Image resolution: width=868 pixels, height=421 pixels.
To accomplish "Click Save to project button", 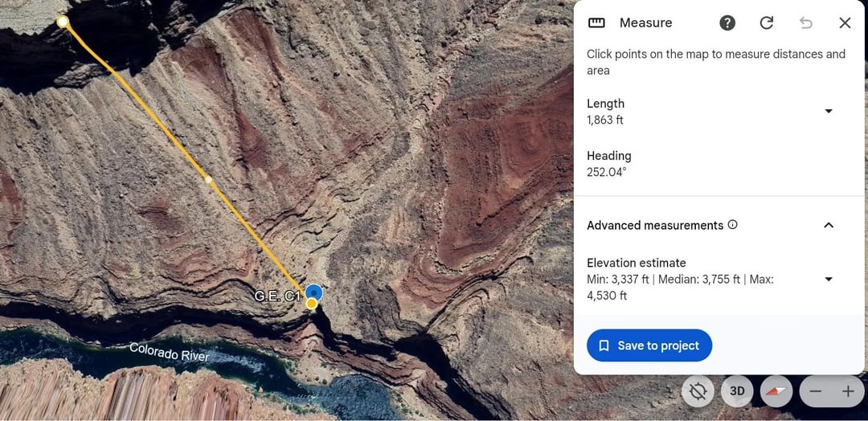I will click(x=649, y=345).
